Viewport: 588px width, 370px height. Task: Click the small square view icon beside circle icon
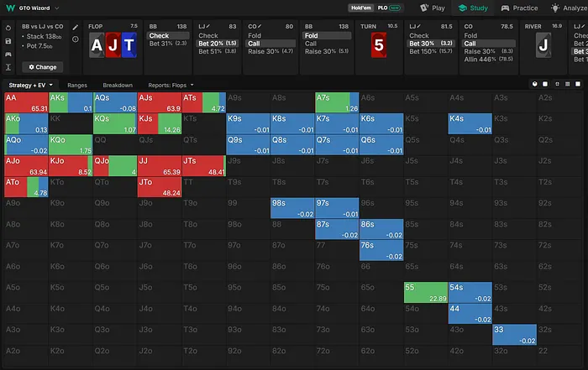pyautogui.click(x=545, y=84)
